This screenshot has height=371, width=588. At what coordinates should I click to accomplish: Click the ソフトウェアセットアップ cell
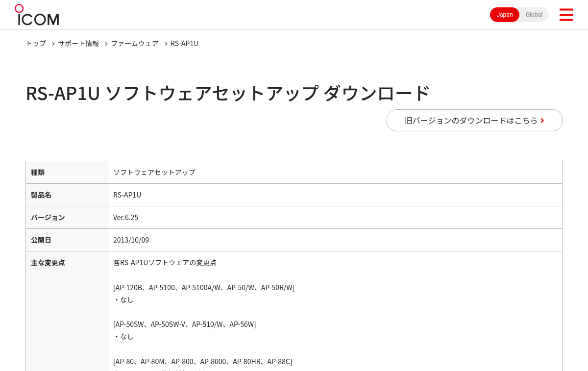click(335, 172)
